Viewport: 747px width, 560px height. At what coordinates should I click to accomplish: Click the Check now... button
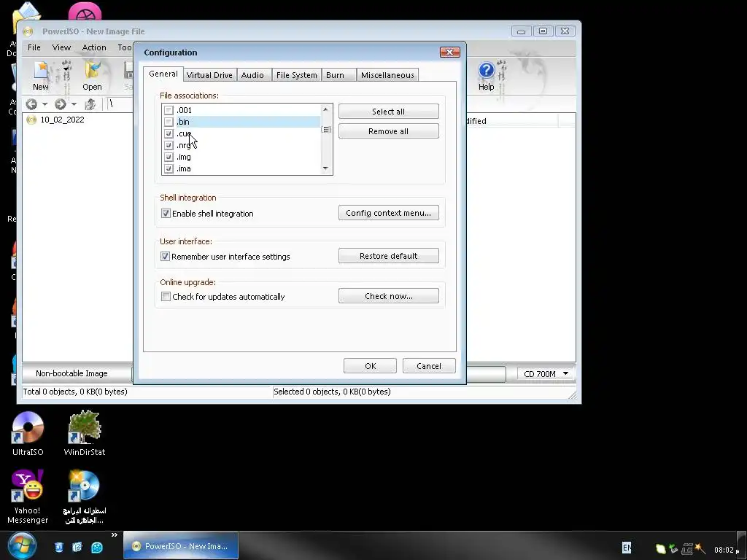click(388, 296)
